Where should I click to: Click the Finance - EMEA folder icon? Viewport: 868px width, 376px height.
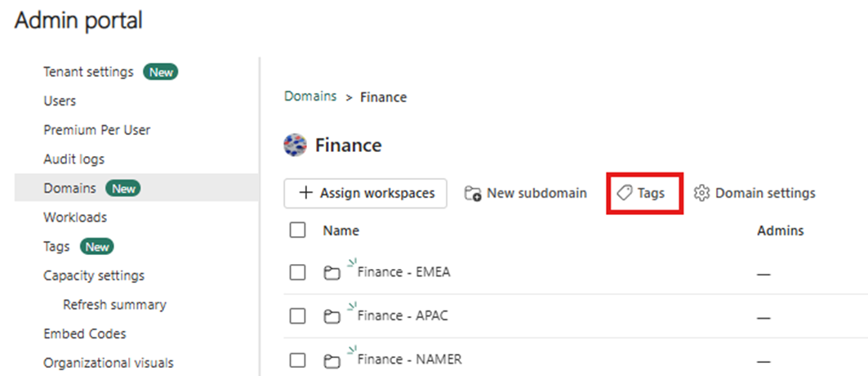tap(332, 273)
